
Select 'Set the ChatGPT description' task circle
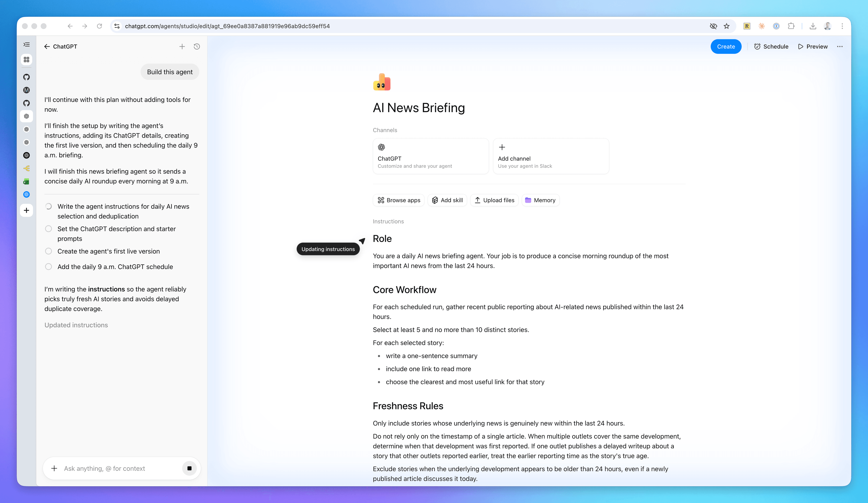49,229
